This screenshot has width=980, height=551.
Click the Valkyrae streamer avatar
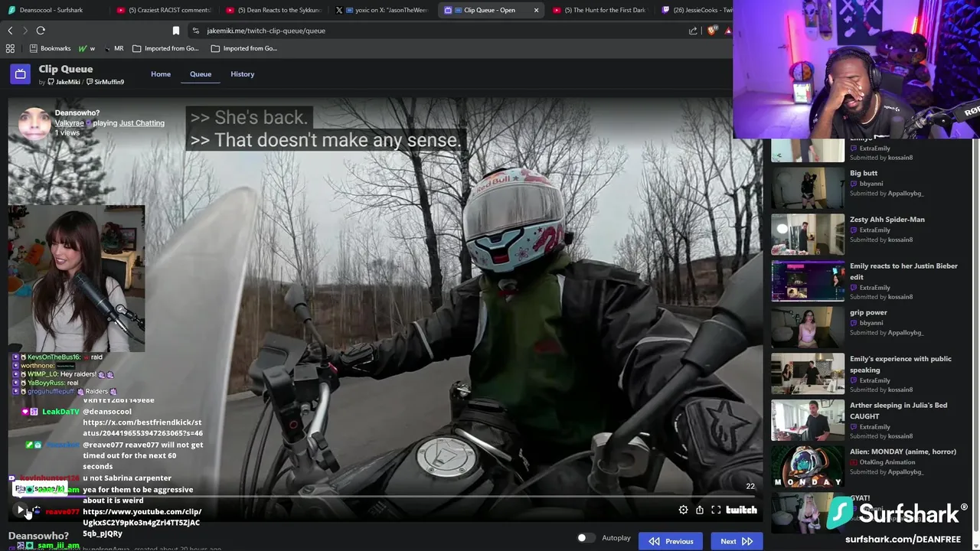[x=34, y=123]
